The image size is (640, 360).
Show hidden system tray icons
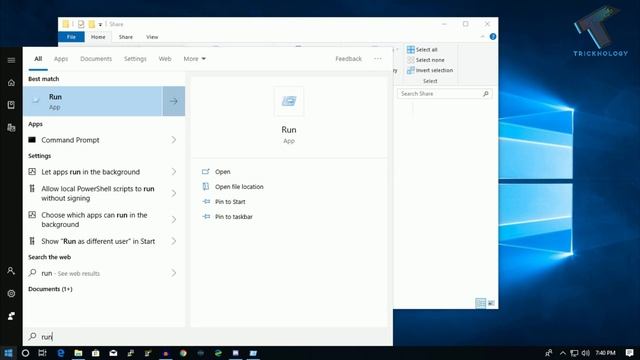563,353
